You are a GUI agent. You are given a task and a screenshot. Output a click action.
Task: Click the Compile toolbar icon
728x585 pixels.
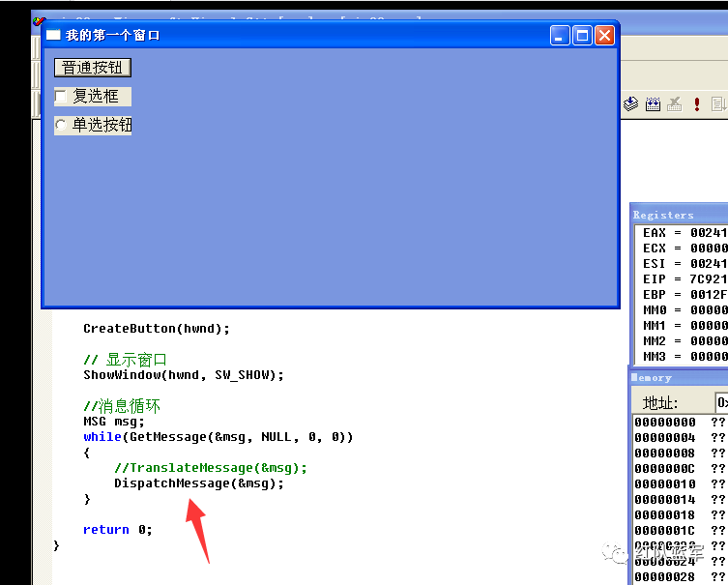pyautogui.click(x=630, y=104)
